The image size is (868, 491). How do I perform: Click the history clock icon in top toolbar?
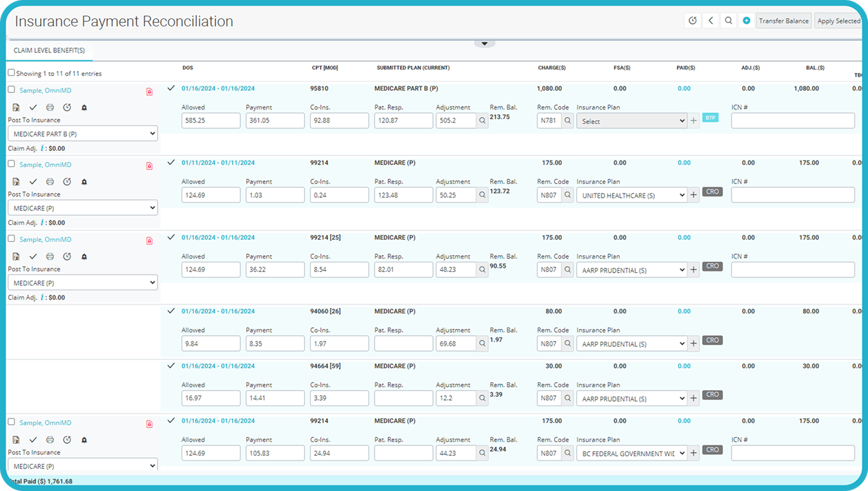click(x=692, y=21)
